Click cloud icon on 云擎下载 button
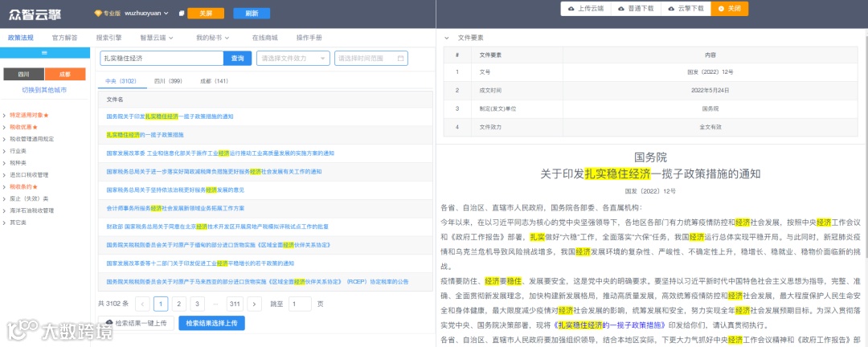The width and height of the screenshot is (868, 347). coord(671,9)
